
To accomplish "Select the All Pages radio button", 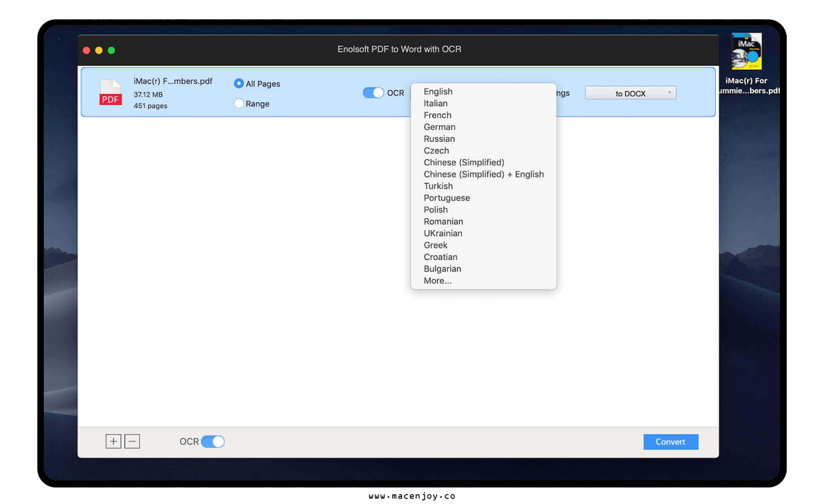I will [x=239, y=84].
